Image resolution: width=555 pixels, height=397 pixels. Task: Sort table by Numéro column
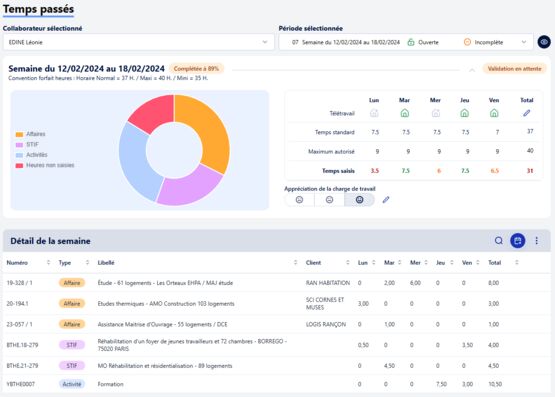pyautogui.click(x=48, y=263)
